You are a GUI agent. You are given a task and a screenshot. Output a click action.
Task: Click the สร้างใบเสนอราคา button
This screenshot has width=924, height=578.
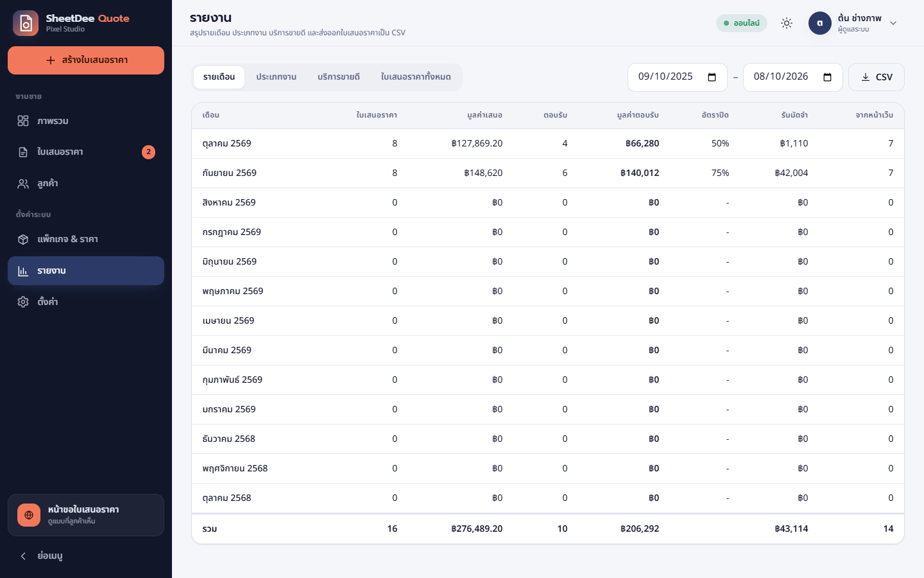tap(86, 60)
